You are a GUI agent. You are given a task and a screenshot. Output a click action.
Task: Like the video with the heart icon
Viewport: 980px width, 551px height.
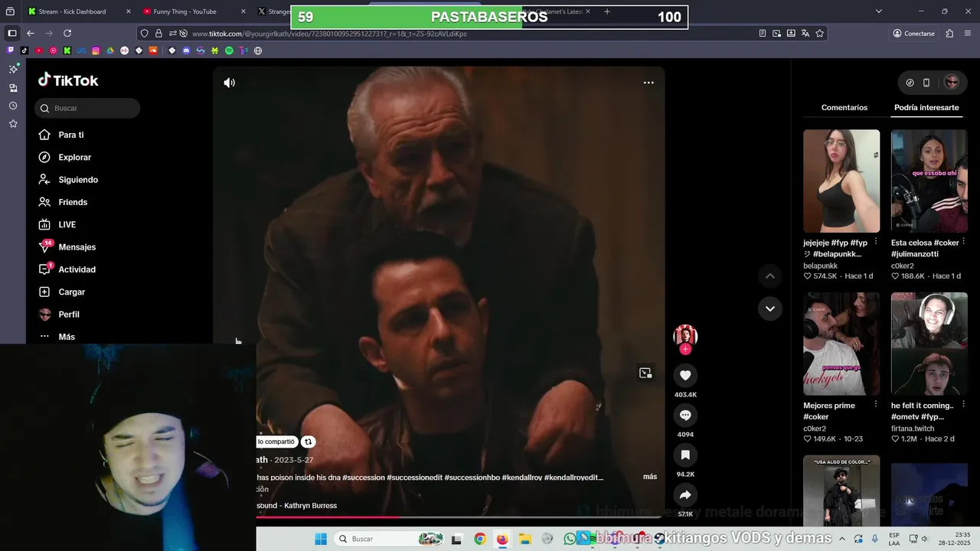tap(685, 375)
